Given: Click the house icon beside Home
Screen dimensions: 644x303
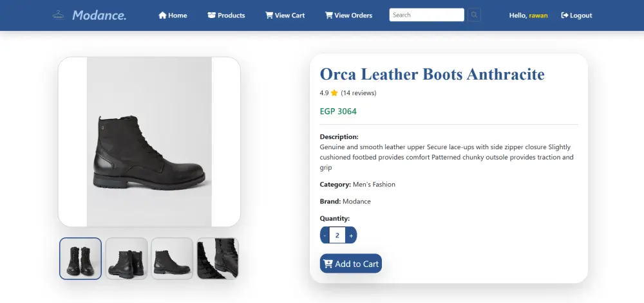Looking at the screenshot, I should tap(162, 15).
